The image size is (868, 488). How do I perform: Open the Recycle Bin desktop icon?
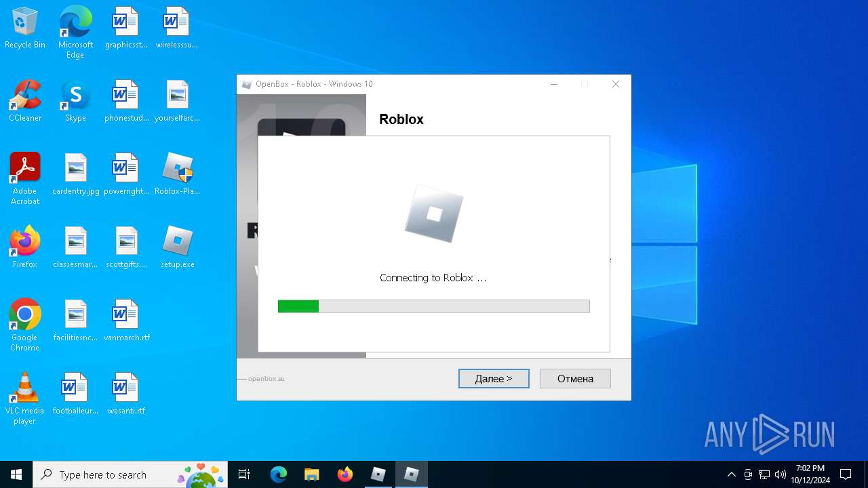click(25, 28)
